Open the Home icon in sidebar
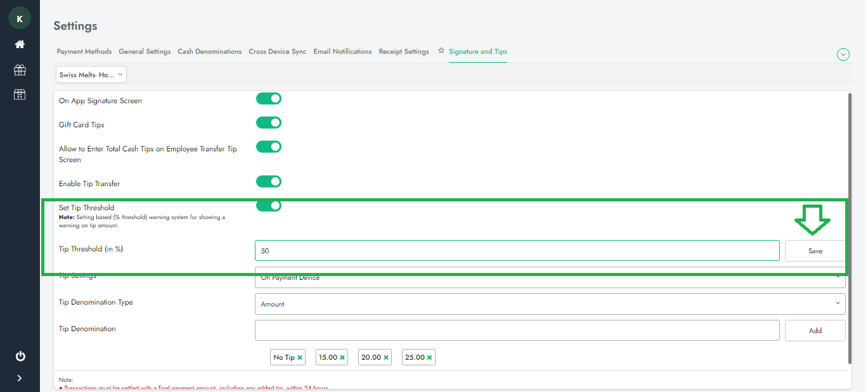The width and height of the screenshot is (868, 392). pos(20,44)
